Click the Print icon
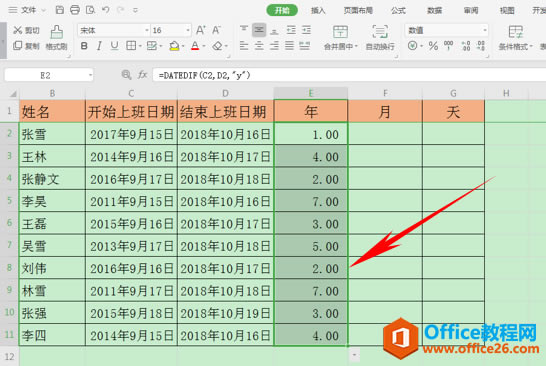Screen dimensions: 546x366 tap(75, 10)
